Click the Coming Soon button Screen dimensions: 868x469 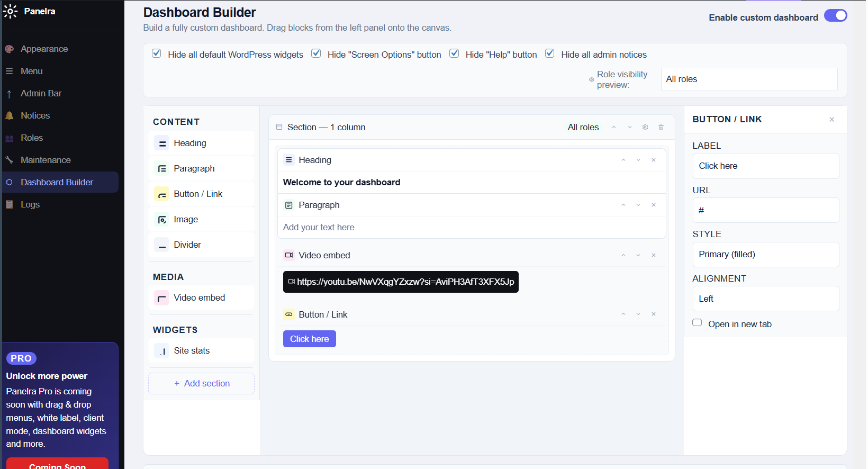pyautogui.click(x=57, y=464)
